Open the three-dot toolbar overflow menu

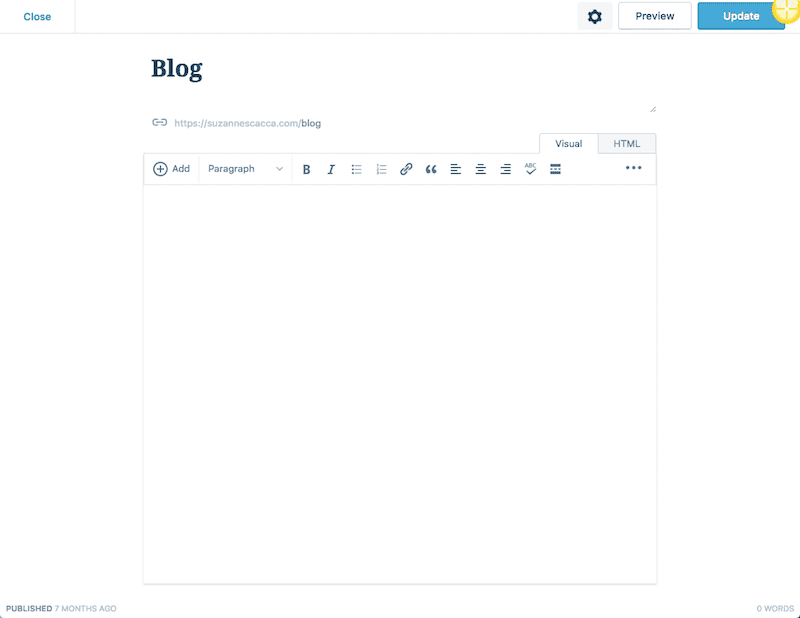pyautogui.click(x=634, y=168)
